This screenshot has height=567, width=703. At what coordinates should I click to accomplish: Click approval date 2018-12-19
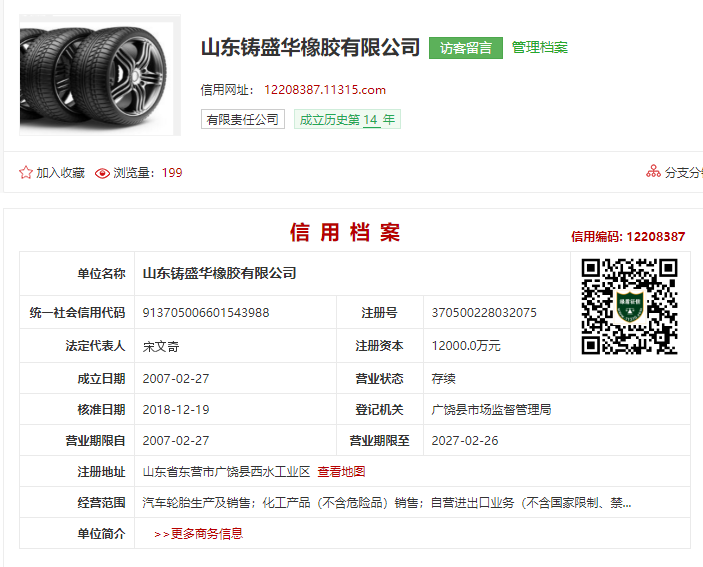[176, 410]
